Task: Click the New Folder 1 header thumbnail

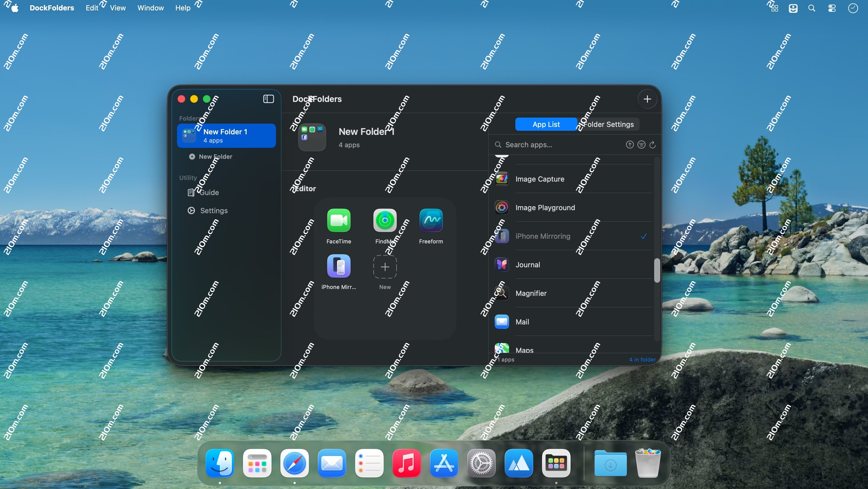Action: [x=312, y=137]
